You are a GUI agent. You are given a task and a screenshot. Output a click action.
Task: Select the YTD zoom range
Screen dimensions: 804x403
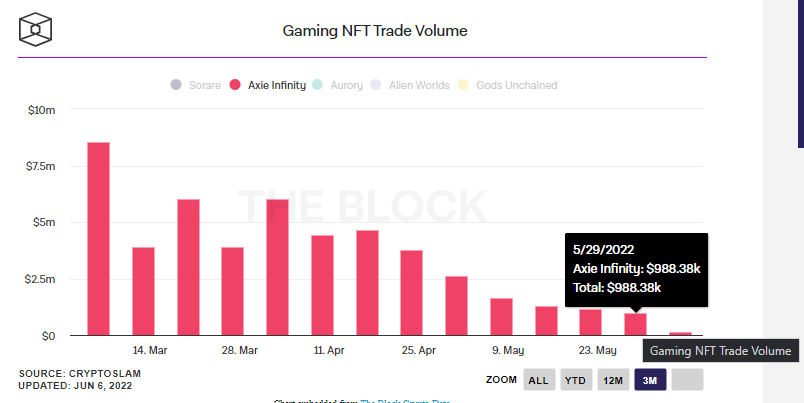coord(575,380)
